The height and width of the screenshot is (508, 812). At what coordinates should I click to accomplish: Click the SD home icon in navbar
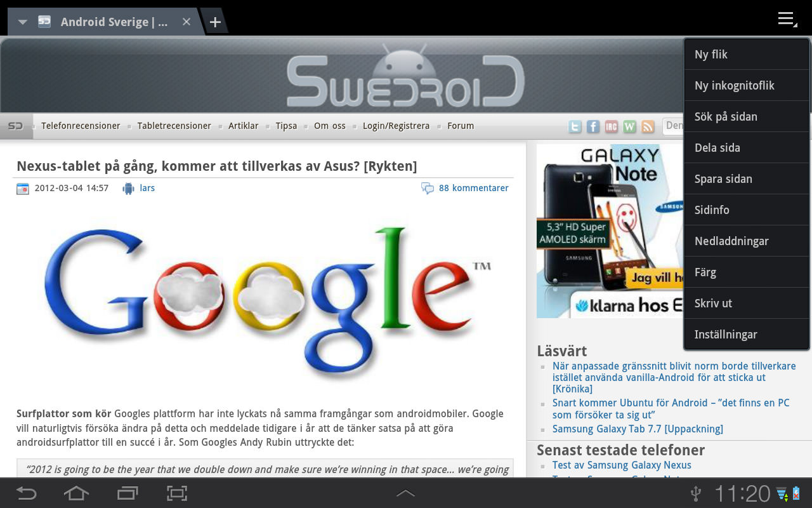coord(15,126)
